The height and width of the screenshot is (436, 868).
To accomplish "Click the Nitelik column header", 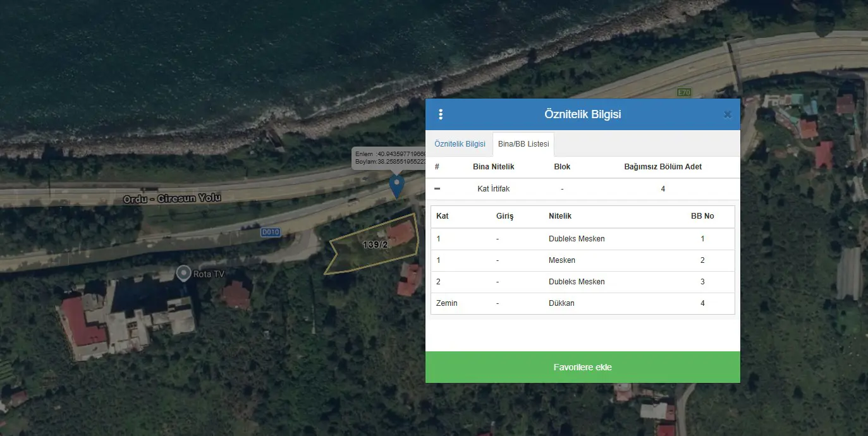I will pos(560,216).
